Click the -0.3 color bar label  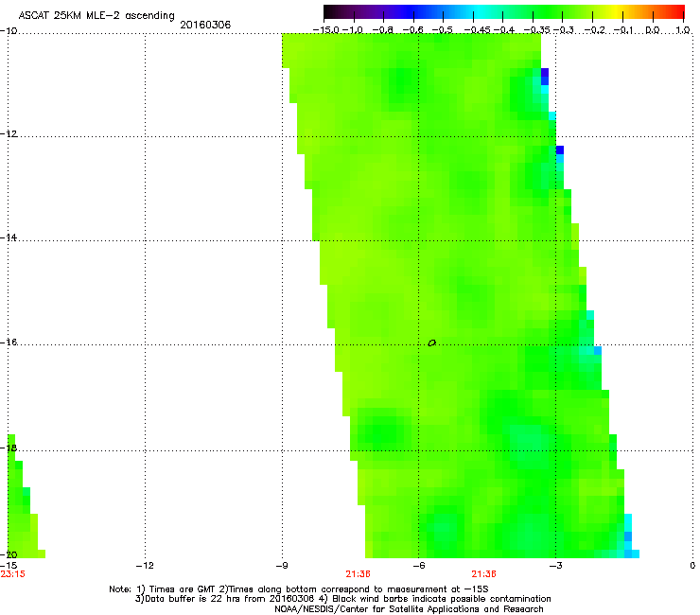click(564, 30)
